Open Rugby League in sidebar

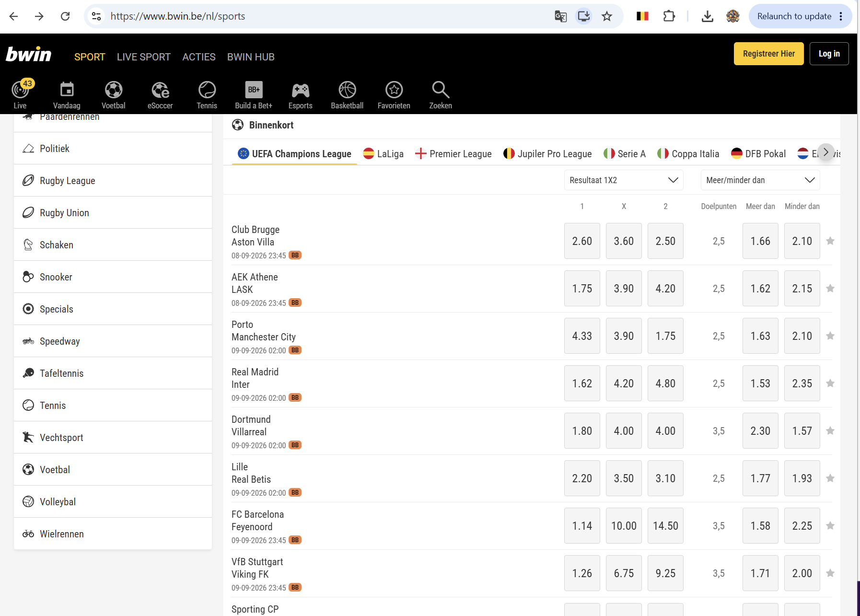113,181
